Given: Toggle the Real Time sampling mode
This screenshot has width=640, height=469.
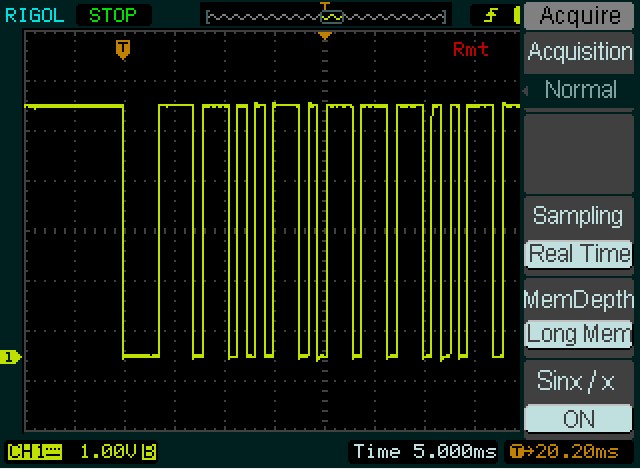Looking at the screenshot, I should point(579,254).
